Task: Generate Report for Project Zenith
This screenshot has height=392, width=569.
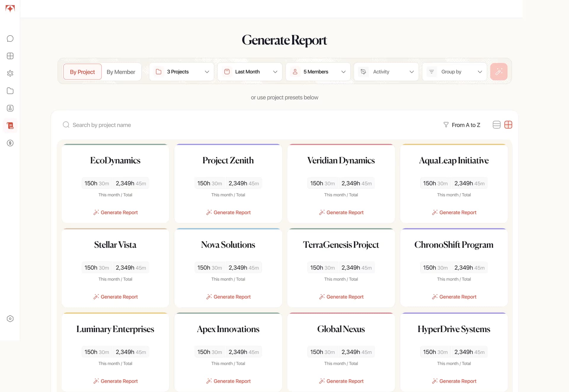Action: [x=228, y=212]
